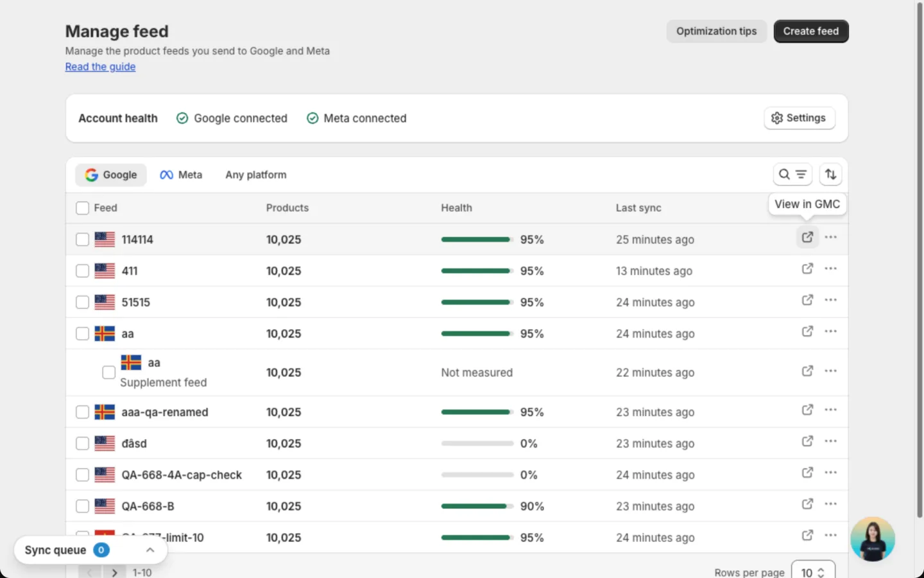
Task: Open search and filter for feeds
Action: click(x=792, y=174)
